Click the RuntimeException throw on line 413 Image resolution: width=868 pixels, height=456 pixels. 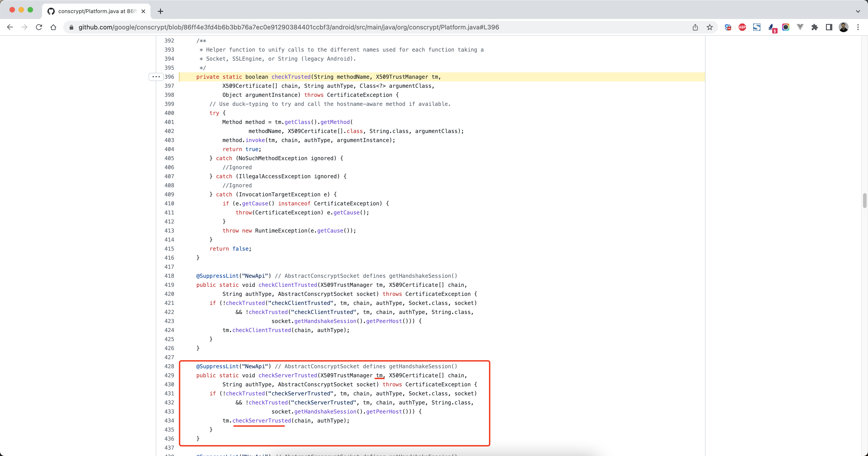click(x=289, y=231)
